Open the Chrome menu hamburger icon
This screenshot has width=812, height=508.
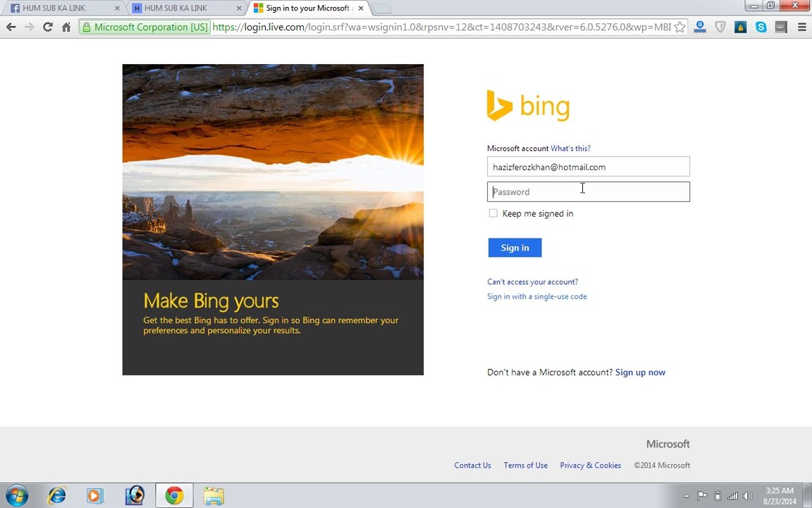(x=801, y=27)
